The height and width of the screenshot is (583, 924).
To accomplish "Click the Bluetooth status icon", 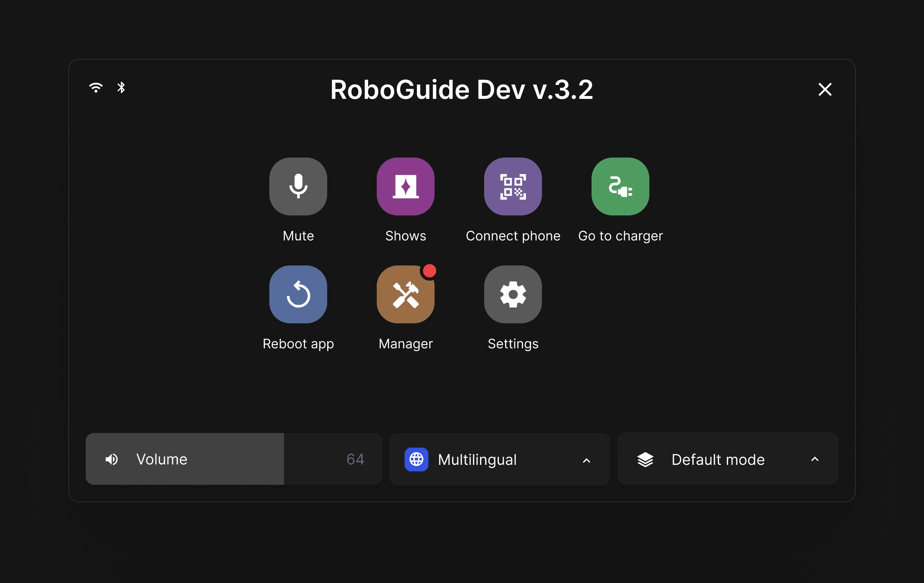I will [121, 87].
